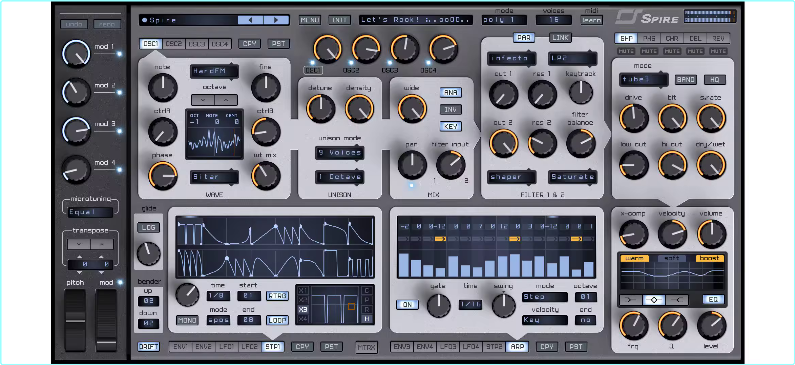The width and height of the screenshot is (795, 365).
Task: Switch to the ENV2 tab
Action: point(203,347)
